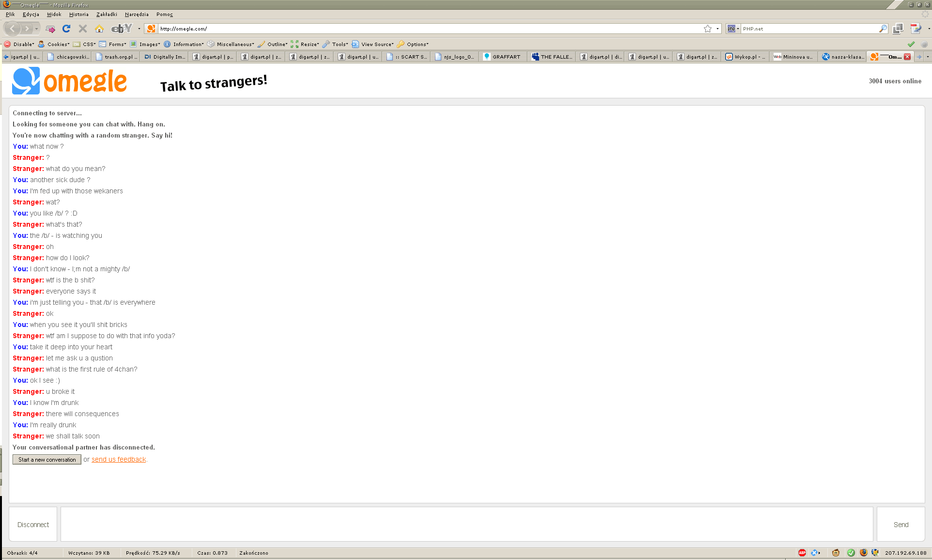
Task: Click the Send button
Action: (901, 524)
